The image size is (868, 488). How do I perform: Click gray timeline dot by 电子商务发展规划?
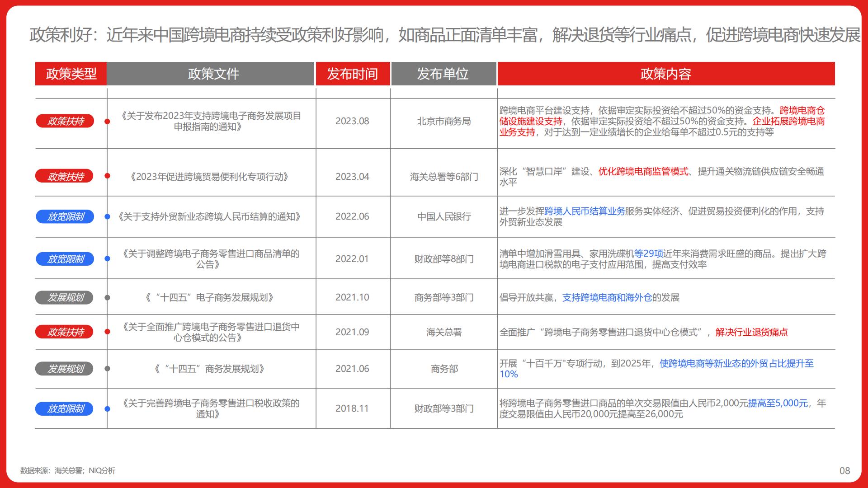(107, 298)
